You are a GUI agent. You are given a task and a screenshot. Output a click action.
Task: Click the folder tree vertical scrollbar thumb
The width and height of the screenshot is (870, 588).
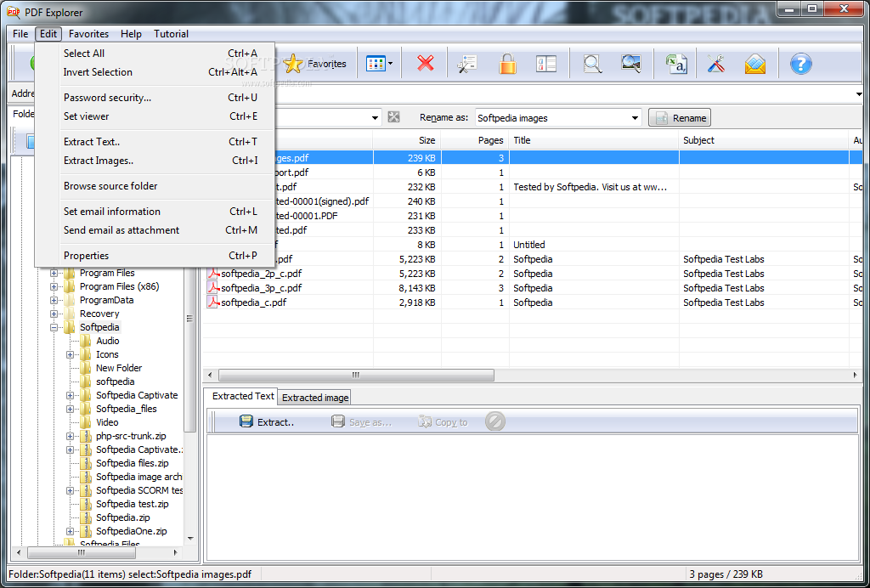tap(190, 318)
